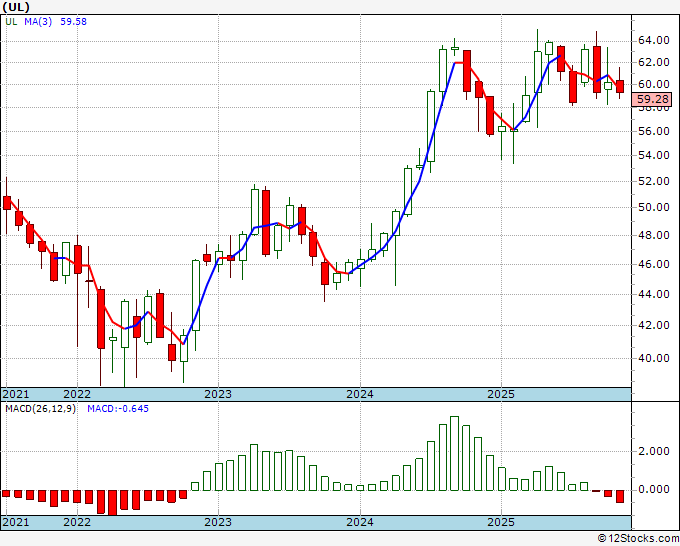Click the 64.00 price axis label

(x=654, y=41)
